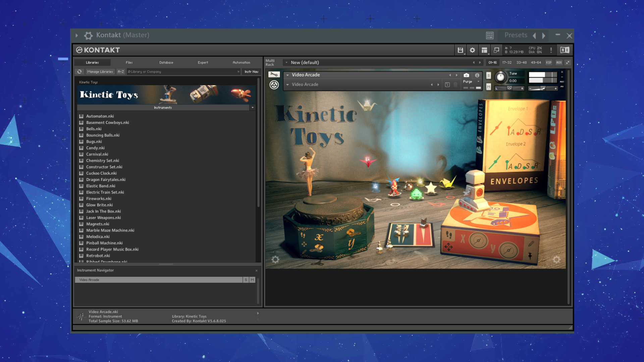Image resolution: width=644 pixels, height=362 pixels.
Task: Click the Kinetic Toys library banner
Action: pyautogui.click(x=166, y=95)
